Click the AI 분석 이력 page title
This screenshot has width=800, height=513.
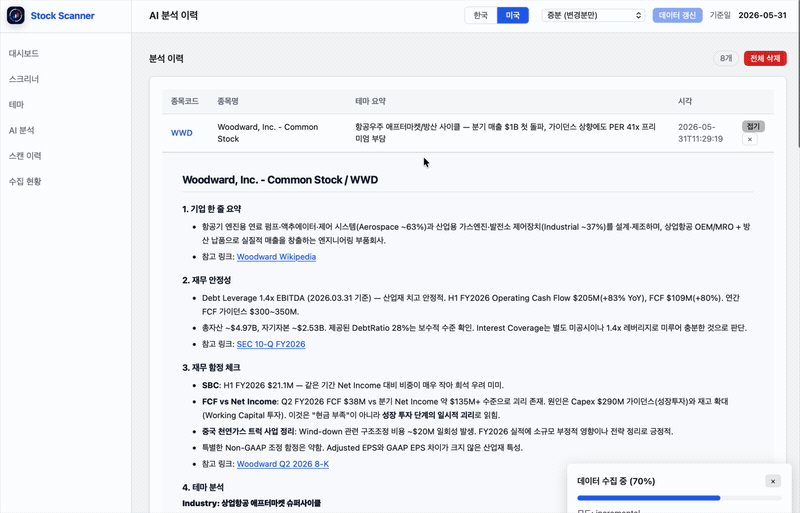(x=173, y=15)
